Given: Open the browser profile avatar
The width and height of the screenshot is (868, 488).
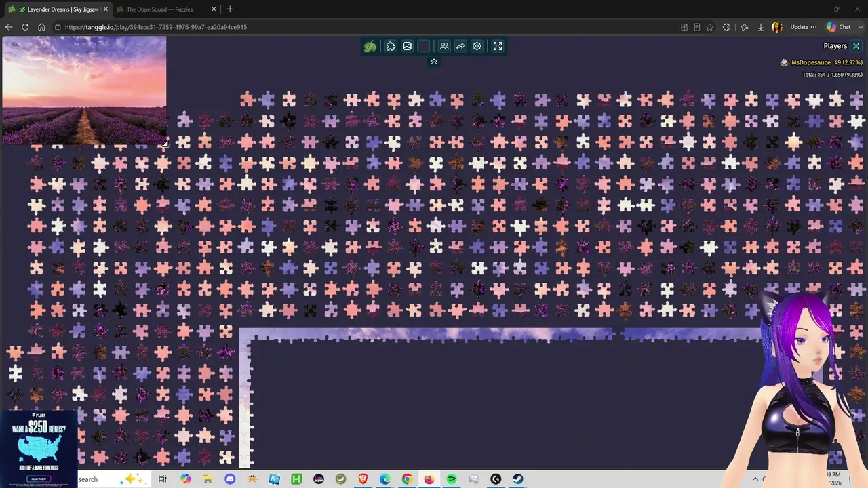Looking at the screenshot, I should [x=777, y=27].
